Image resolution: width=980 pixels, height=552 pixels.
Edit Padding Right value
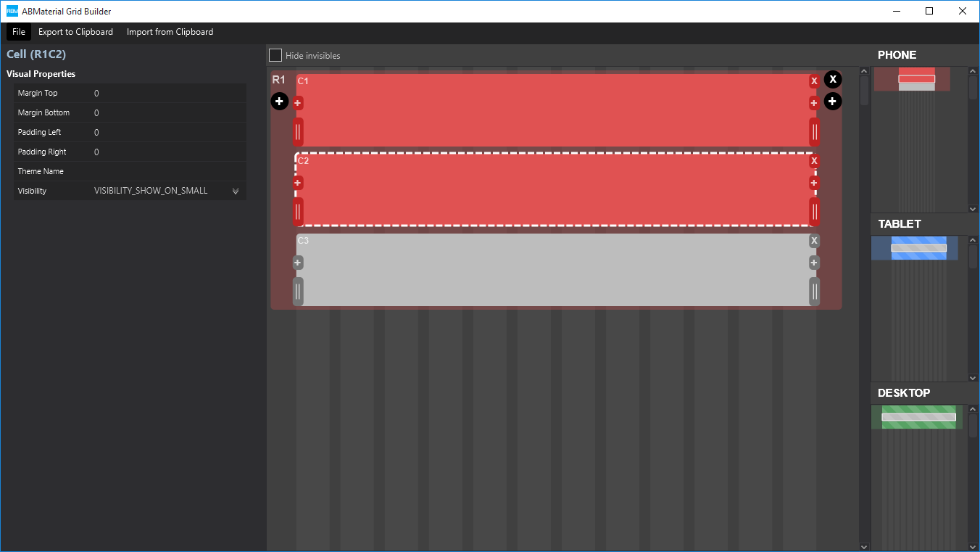click(x=168, y=152)
